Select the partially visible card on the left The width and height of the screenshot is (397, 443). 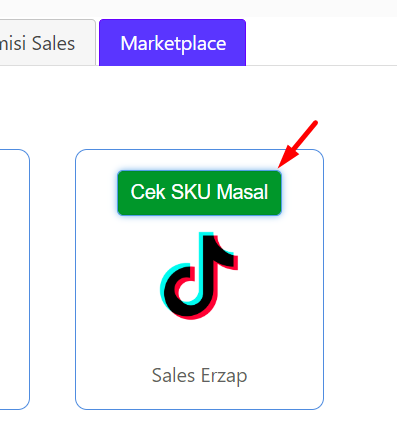[x=15, y=279]
